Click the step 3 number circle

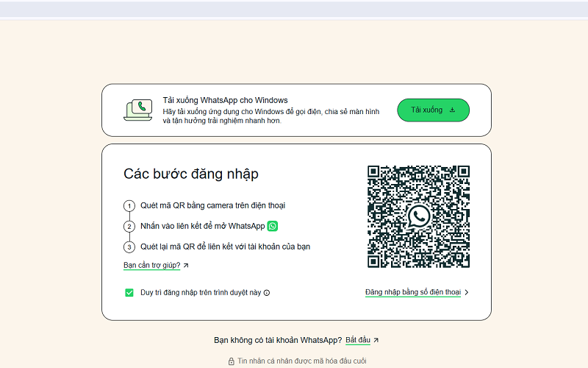click(129, 247)
